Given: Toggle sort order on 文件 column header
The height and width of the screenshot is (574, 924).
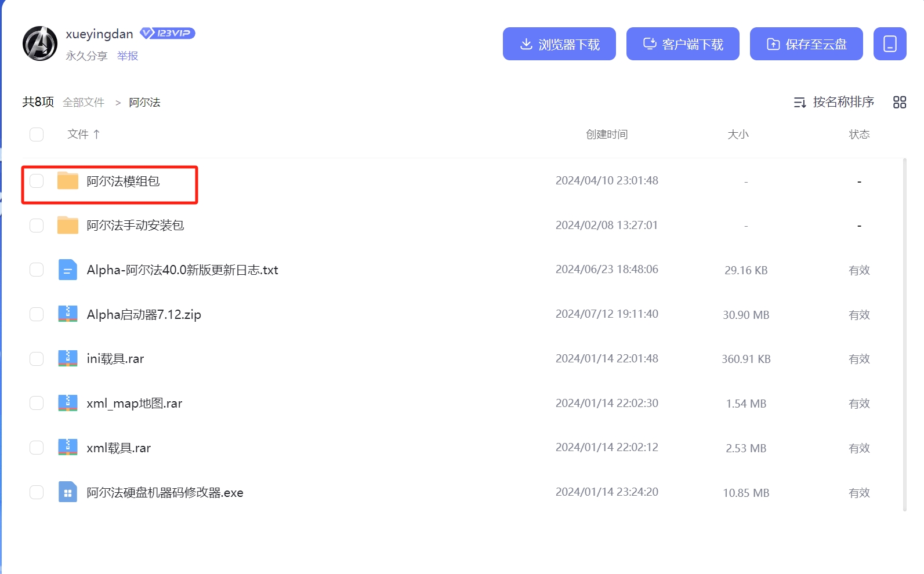Looking at the screenshot, I should [84, 135].
